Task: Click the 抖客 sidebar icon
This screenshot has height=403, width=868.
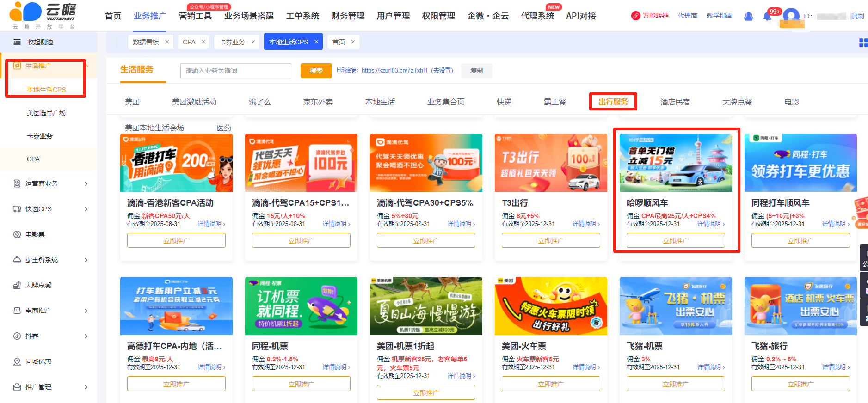Action: click(17, 336)
